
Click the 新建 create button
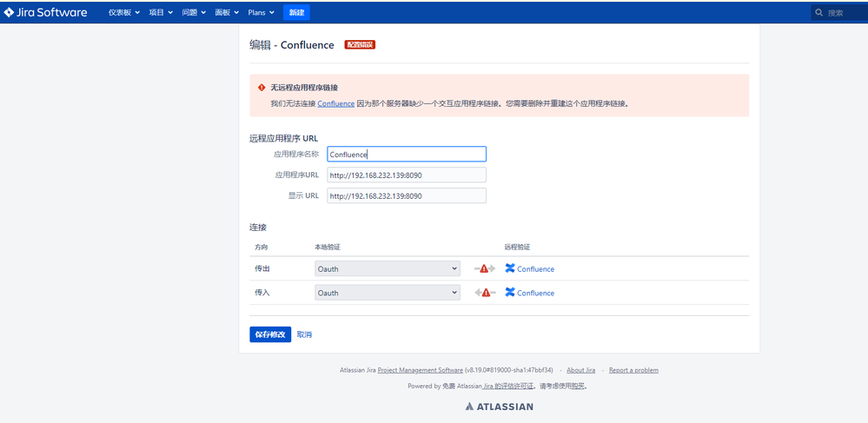coord(296,12)
